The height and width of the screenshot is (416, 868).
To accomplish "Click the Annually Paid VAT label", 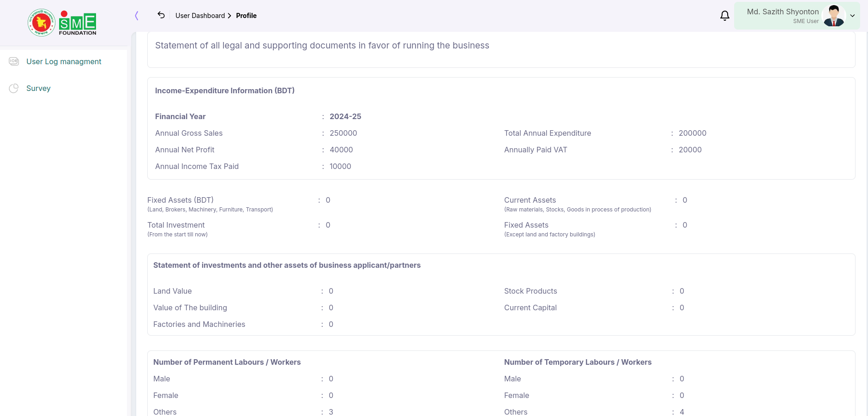I will (536, 150).
